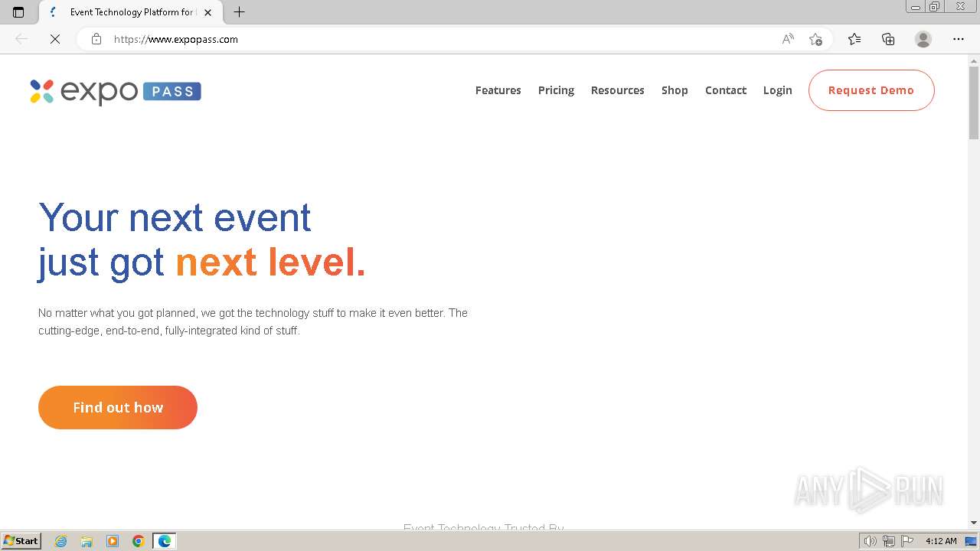Open the Contact page

click(726, 90)
